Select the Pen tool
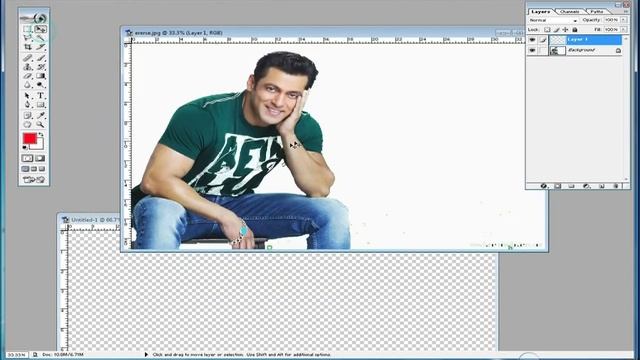The width and height of the screenshot is (640, 360). click(27, 104)
